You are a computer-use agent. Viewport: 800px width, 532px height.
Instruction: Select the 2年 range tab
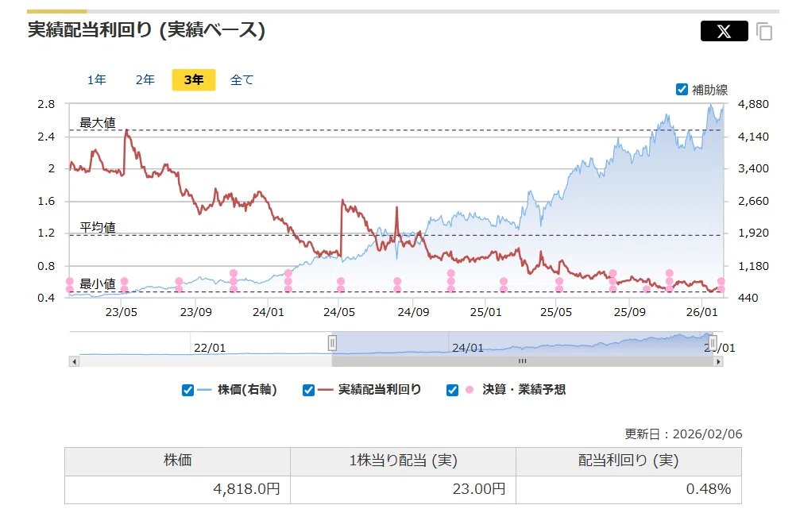tap(145, 80)
